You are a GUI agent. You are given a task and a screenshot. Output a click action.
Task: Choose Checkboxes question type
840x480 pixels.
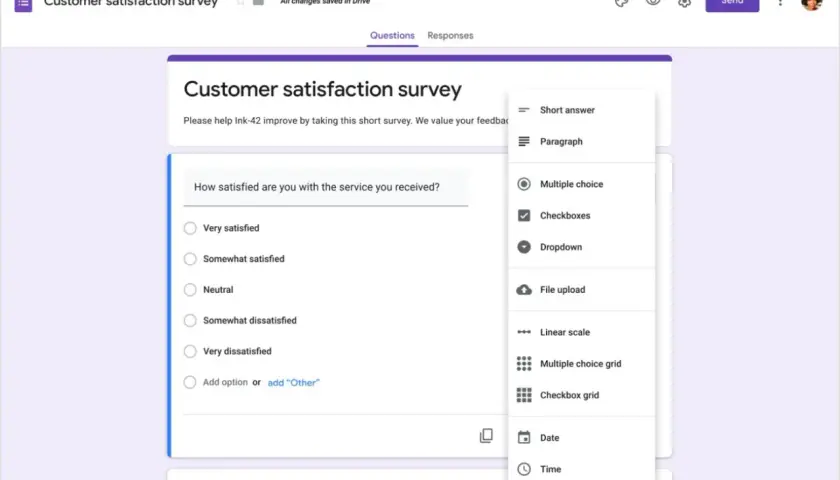coord(582,215)
